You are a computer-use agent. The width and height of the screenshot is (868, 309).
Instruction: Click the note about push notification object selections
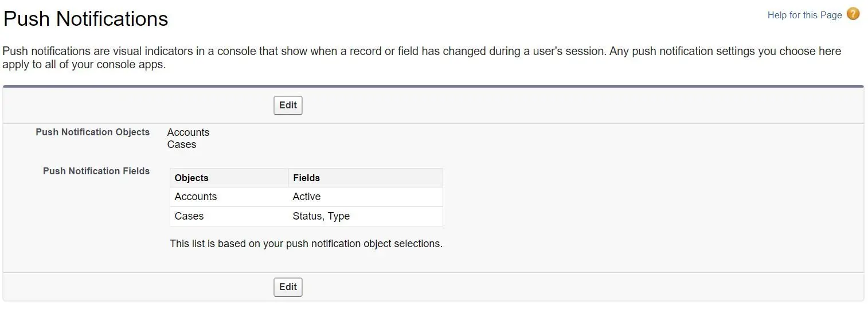coord(306,244)
